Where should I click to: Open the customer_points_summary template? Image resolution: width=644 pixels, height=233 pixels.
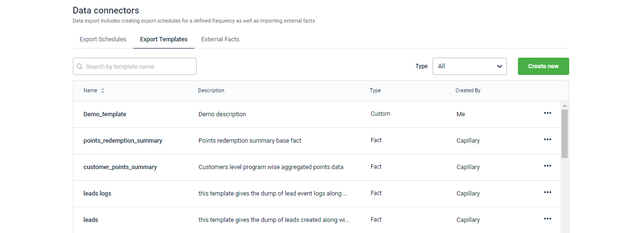(x=120, y=167)
